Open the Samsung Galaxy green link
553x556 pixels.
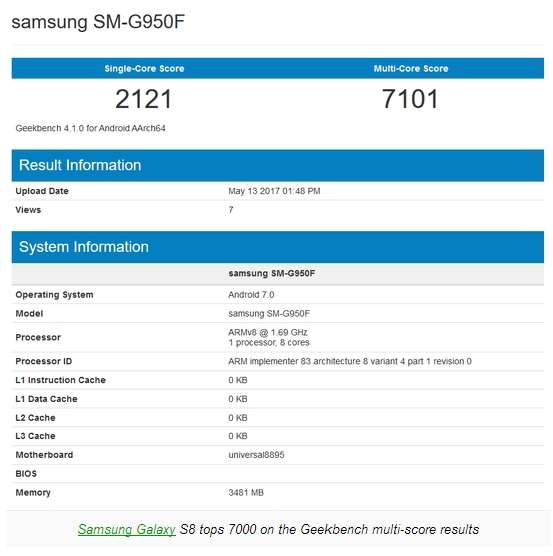tap(127, 529)
